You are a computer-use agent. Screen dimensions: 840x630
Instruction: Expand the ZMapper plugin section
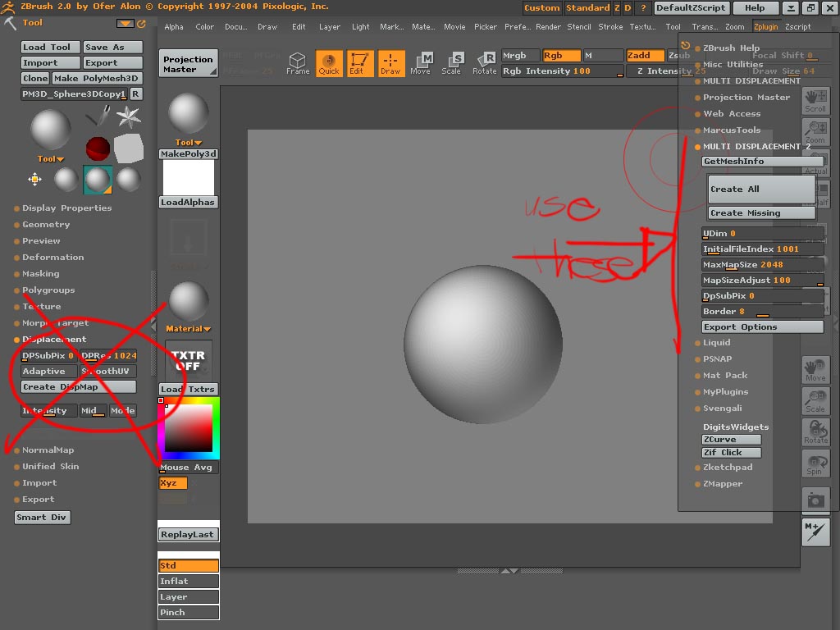coord(722,484)
